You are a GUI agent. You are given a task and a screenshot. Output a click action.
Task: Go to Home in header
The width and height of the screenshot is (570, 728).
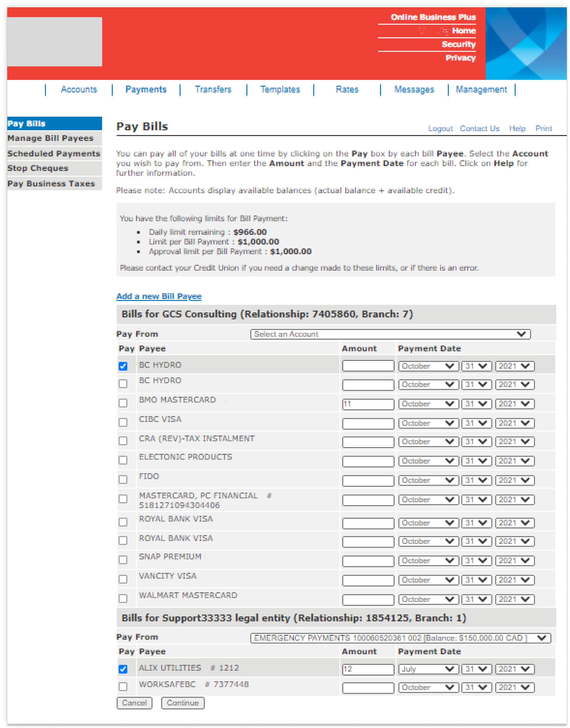[464, 31]
